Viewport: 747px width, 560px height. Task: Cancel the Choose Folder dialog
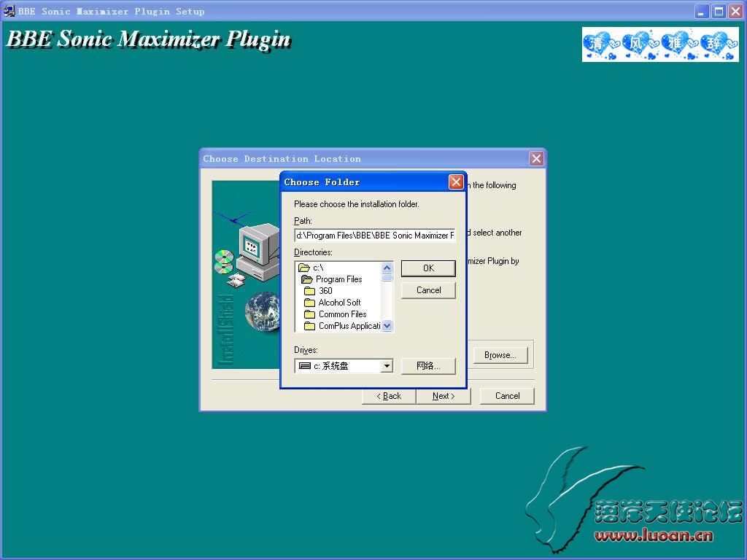(x=428, y=290)
